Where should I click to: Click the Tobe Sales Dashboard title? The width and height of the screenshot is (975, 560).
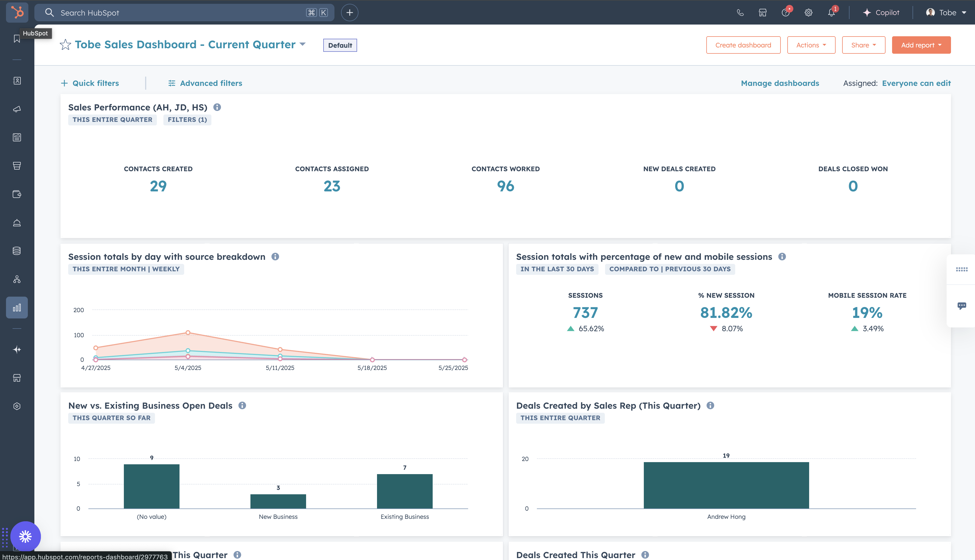[185, 44]
